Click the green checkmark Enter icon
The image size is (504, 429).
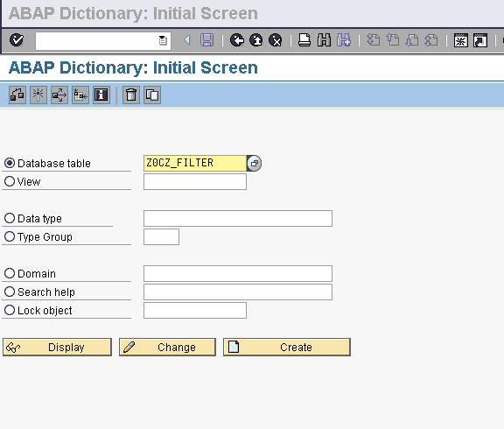point(17,40)
